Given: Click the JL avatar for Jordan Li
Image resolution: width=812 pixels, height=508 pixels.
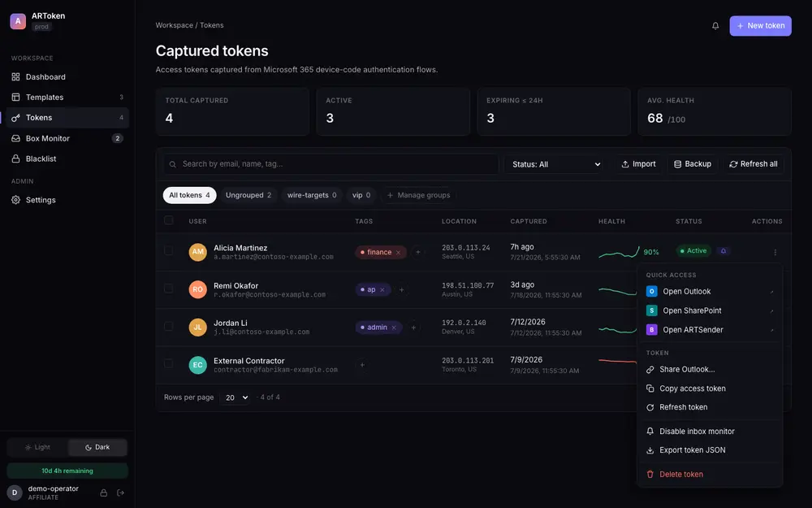Looking at the screenshot, I should click(198, 327).
